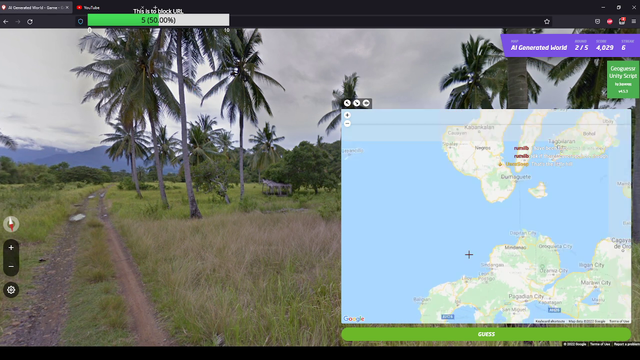Click the green GUESS button
Viewport: 640px width, 360px height.
pos(486,334)
